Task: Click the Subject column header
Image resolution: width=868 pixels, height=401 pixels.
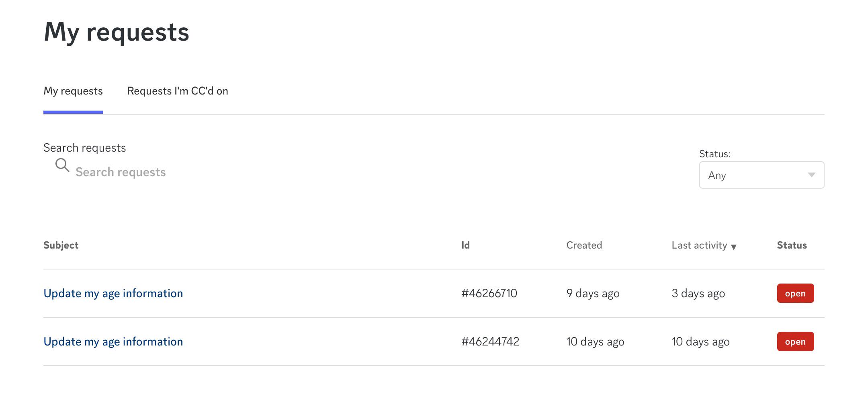Action: point(61,245)
